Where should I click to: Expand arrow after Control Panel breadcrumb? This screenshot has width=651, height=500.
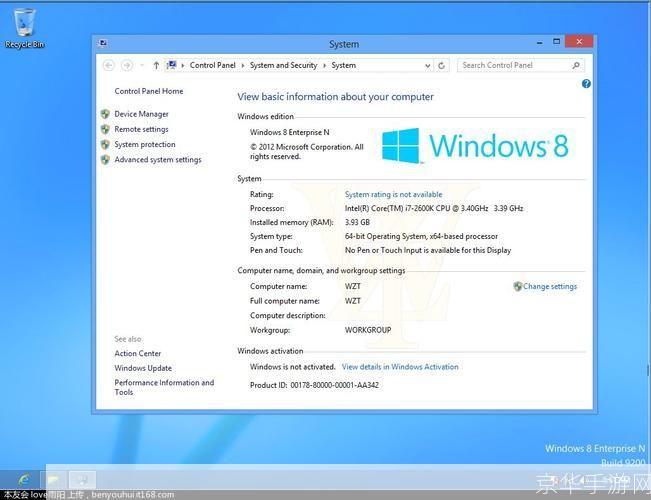pos(243,66)
